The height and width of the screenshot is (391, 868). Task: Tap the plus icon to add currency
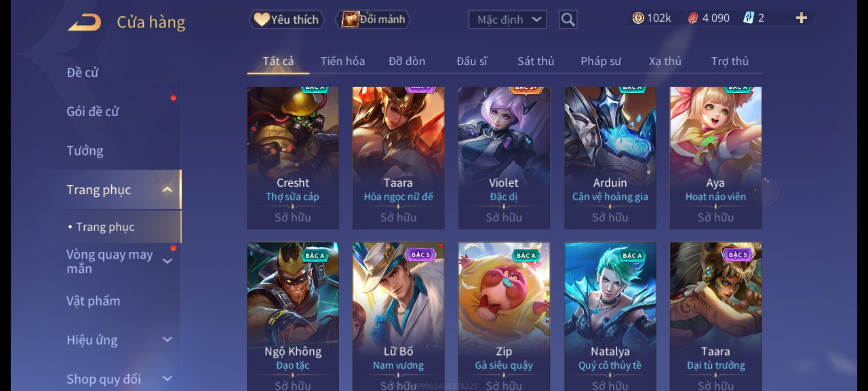pyautogui.click(x=801, y=18)
